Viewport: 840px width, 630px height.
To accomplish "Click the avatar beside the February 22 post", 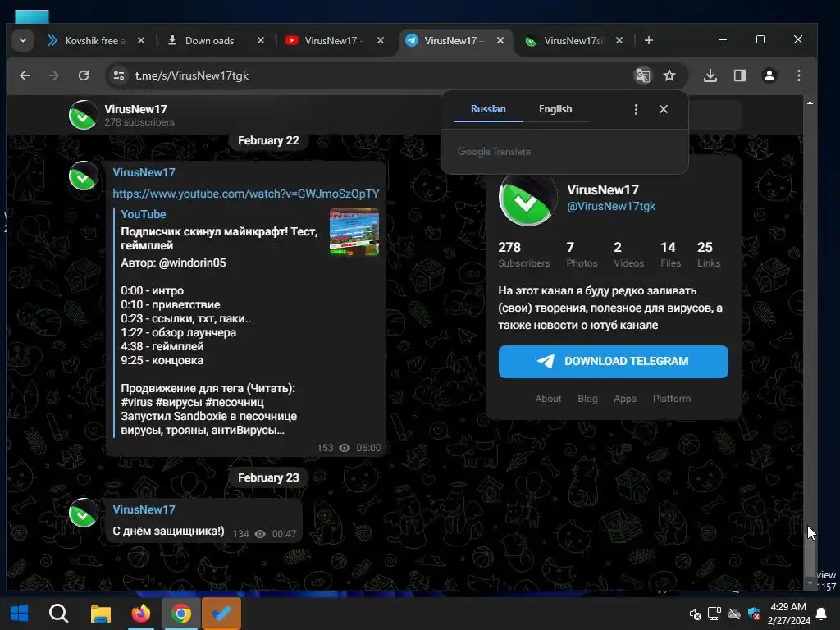I will tap(84, 176).
